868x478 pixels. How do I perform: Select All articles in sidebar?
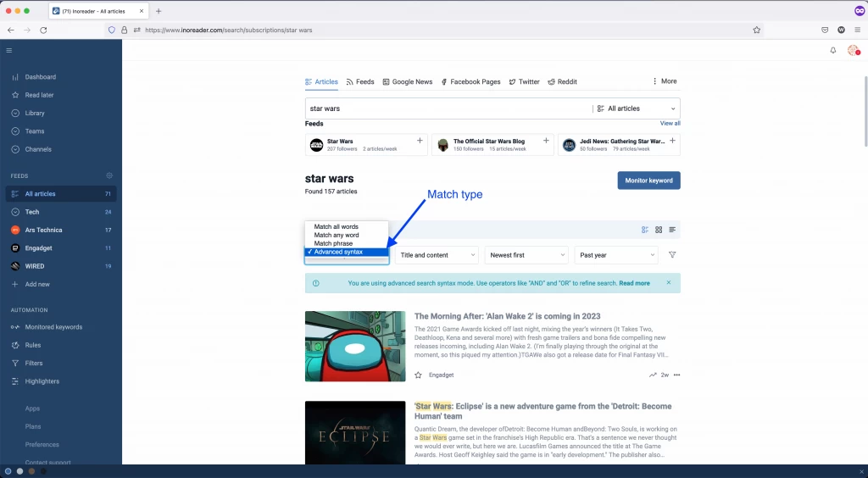click(61, 193)
